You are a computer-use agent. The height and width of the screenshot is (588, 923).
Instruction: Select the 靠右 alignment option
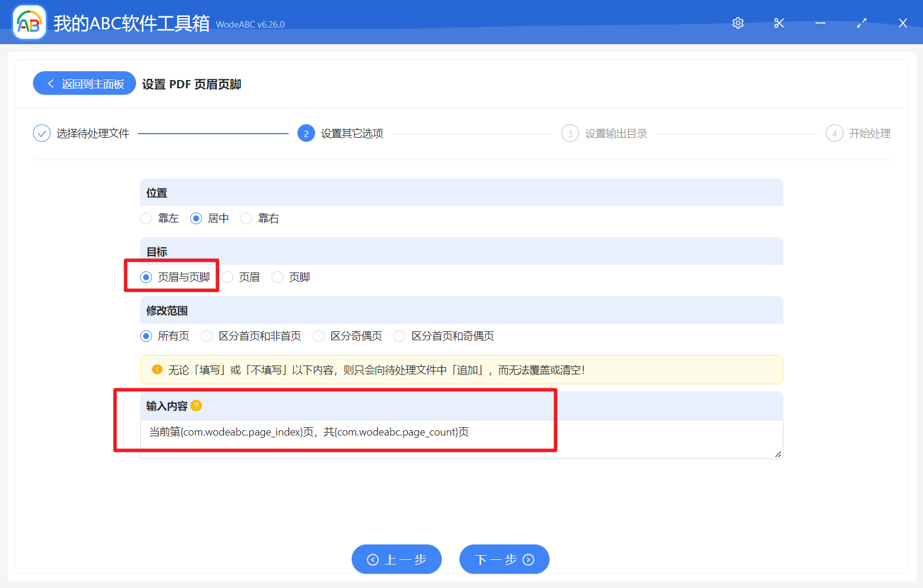coord(246,218)
